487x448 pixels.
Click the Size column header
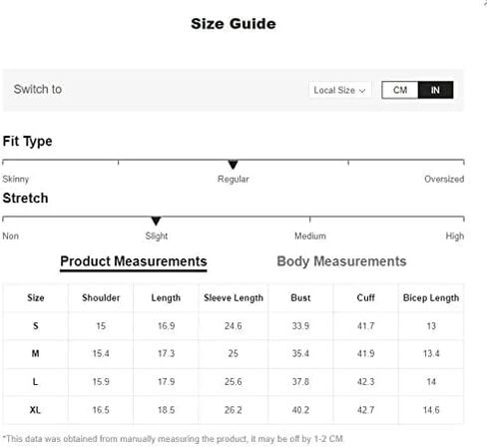coord(36,297)
